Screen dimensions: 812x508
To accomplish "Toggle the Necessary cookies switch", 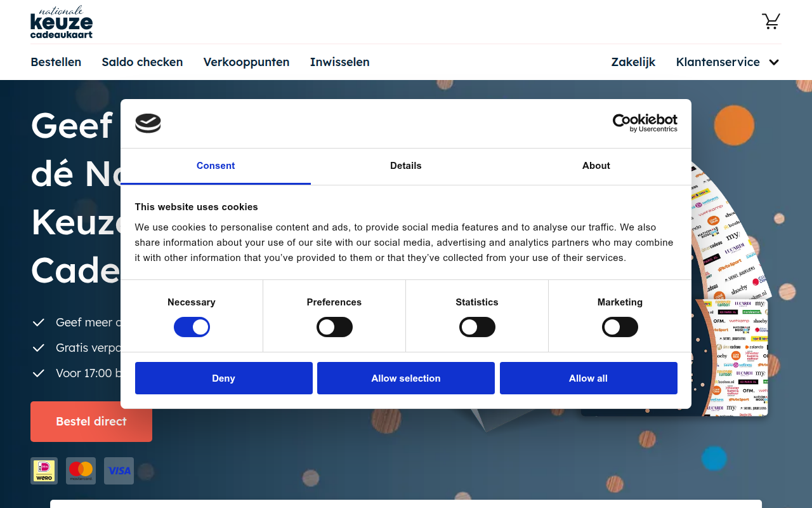I will (x=192, y=327).
